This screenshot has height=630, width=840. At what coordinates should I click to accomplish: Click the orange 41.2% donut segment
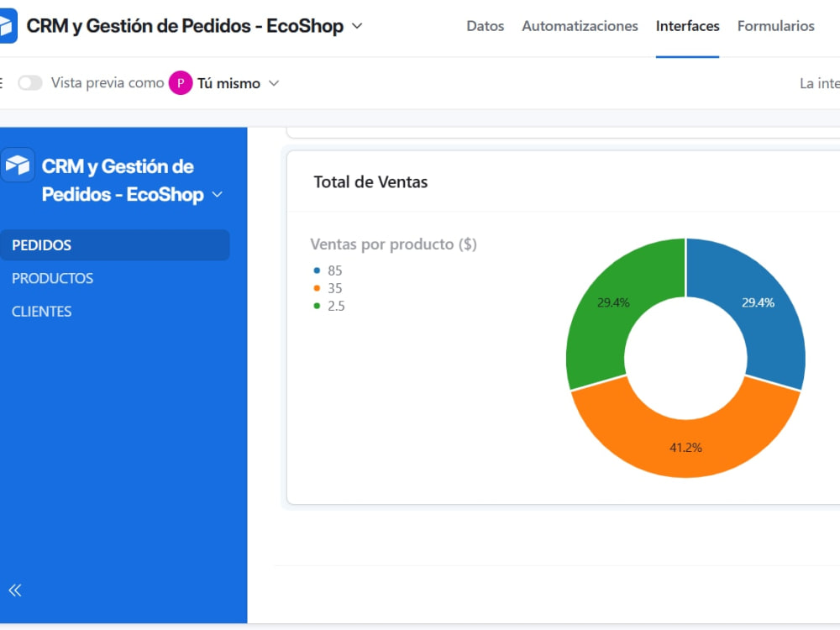(685, 448)
